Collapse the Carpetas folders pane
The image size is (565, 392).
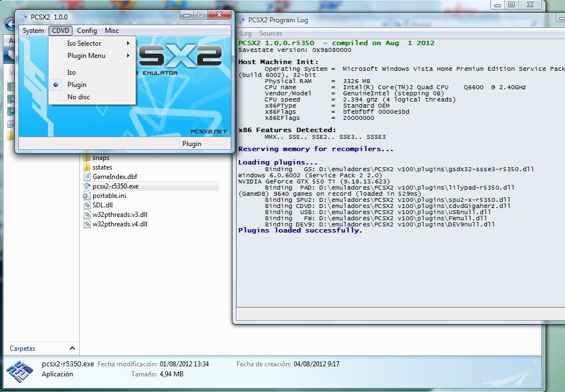tap(72, 349)
